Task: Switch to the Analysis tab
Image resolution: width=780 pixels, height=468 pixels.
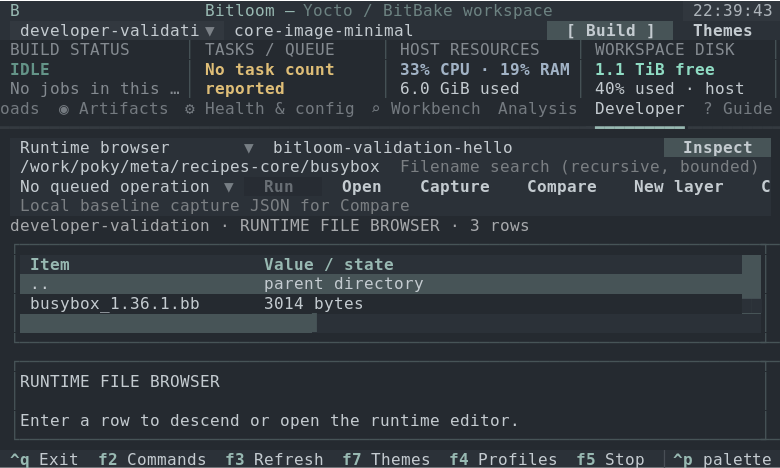Action: (537, 108)
